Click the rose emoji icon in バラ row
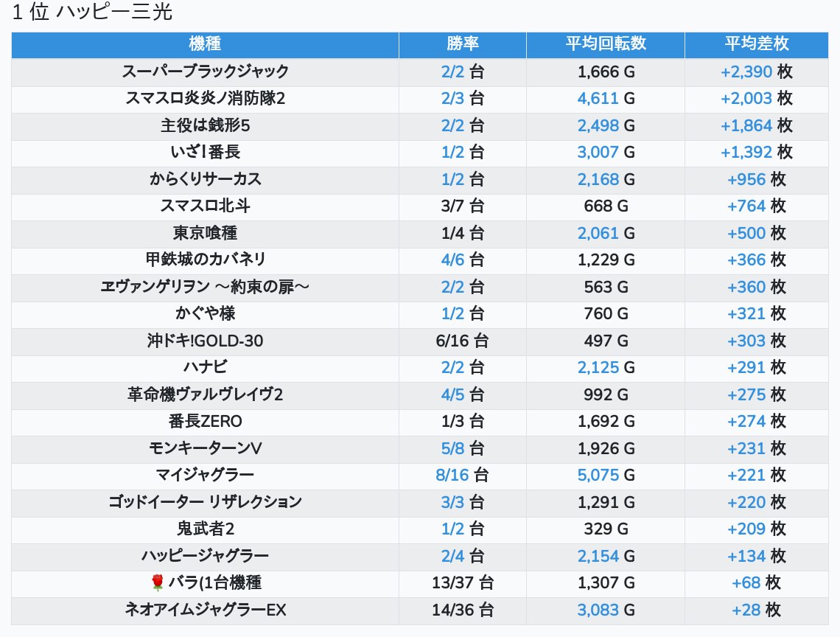The height and width of the screenshot is (637, 840). pyautogui.click(x=157, y=583)
